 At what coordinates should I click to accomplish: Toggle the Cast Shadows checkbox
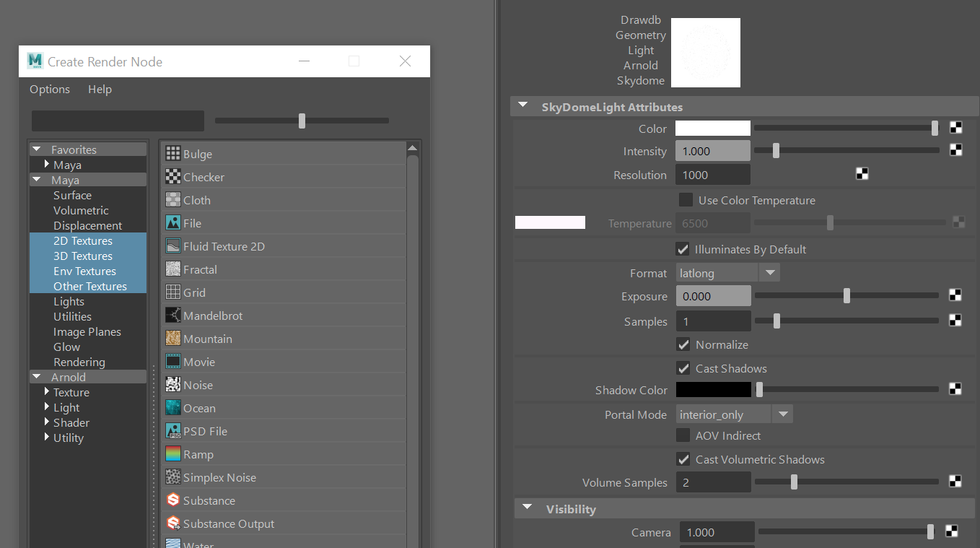683,368
